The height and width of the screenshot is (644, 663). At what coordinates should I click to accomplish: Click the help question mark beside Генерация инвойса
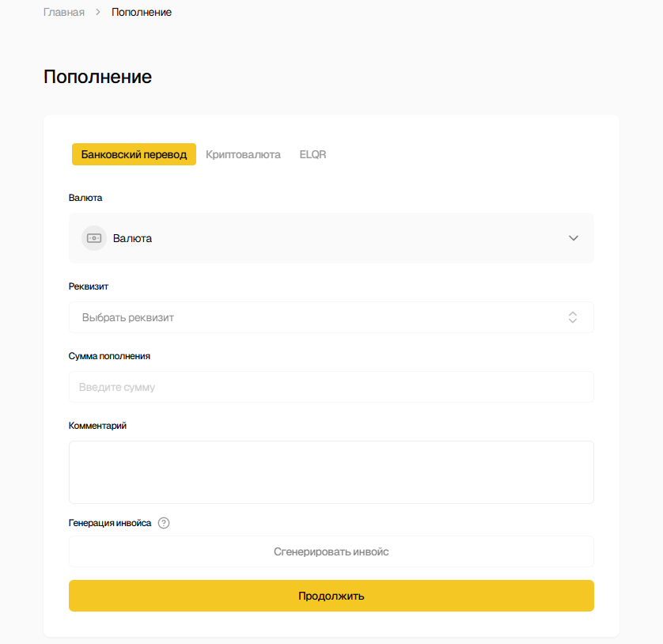click(164, 523)
